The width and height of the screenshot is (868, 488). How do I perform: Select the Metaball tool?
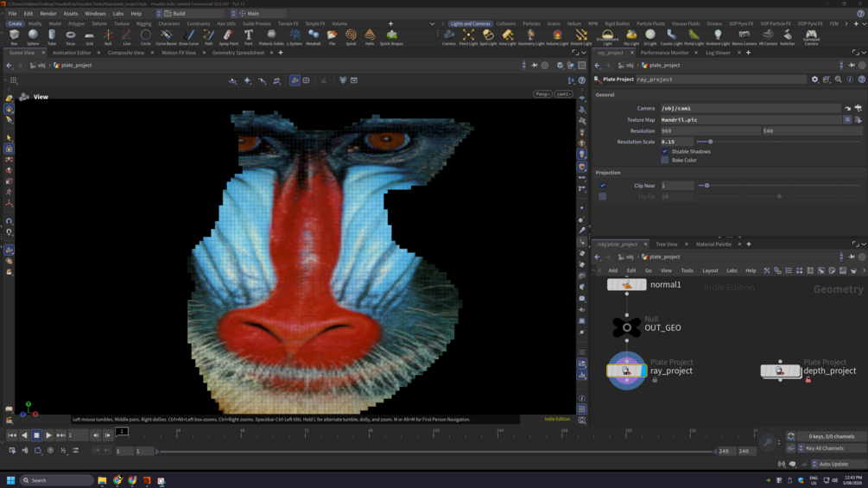(x=314, y=37)
